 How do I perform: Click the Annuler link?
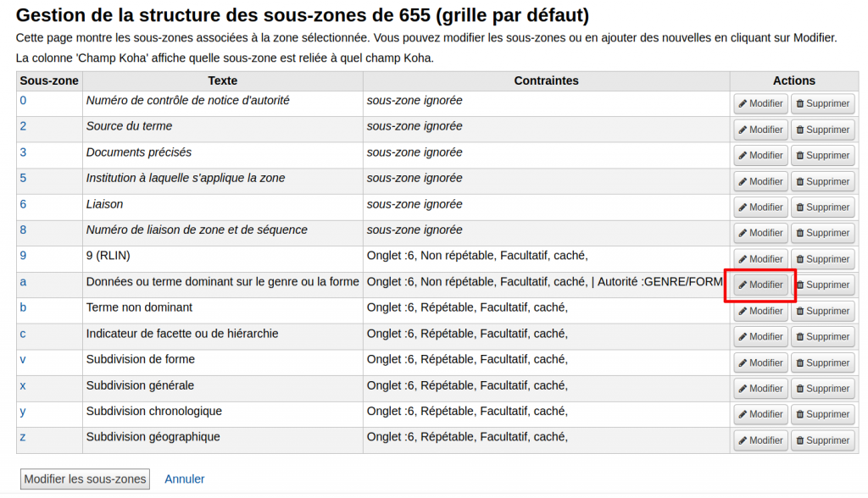click(184, 479)
